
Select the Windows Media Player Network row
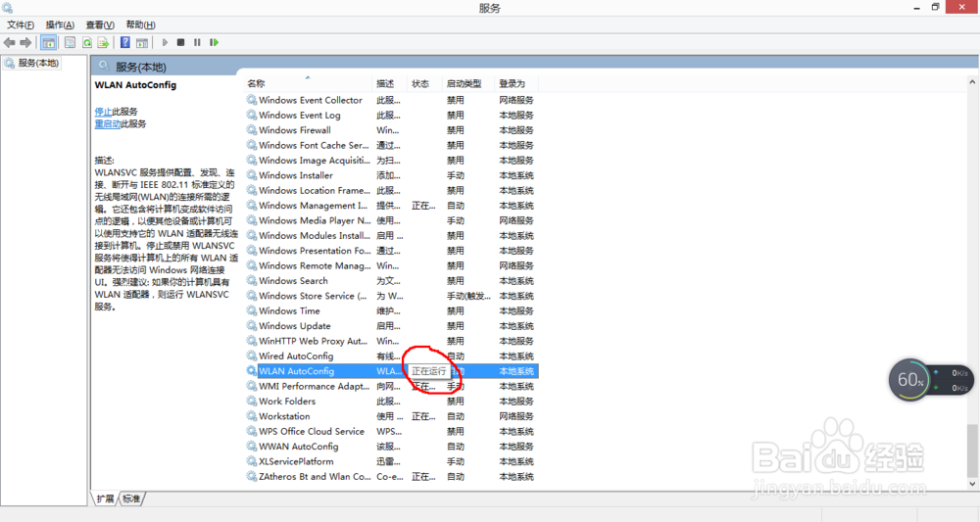pyautogui.click(x=391, y=220)
